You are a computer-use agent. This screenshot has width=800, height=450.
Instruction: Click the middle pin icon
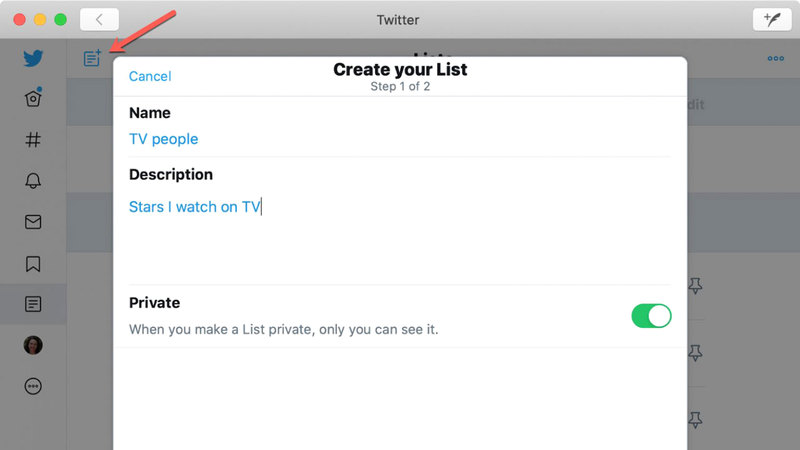click(696, 352)
